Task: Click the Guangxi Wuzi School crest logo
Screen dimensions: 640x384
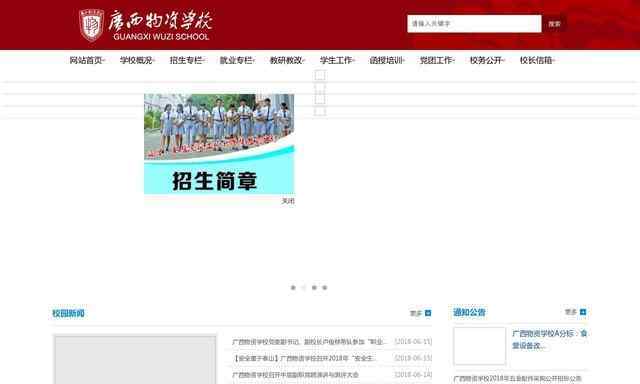Action: (91, 25)
